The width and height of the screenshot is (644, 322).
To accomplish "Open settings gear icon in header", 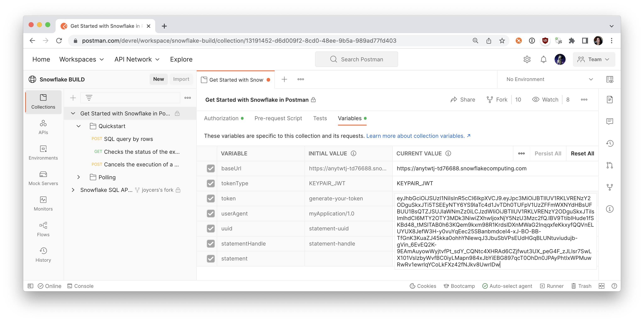I will pos(527,59).
